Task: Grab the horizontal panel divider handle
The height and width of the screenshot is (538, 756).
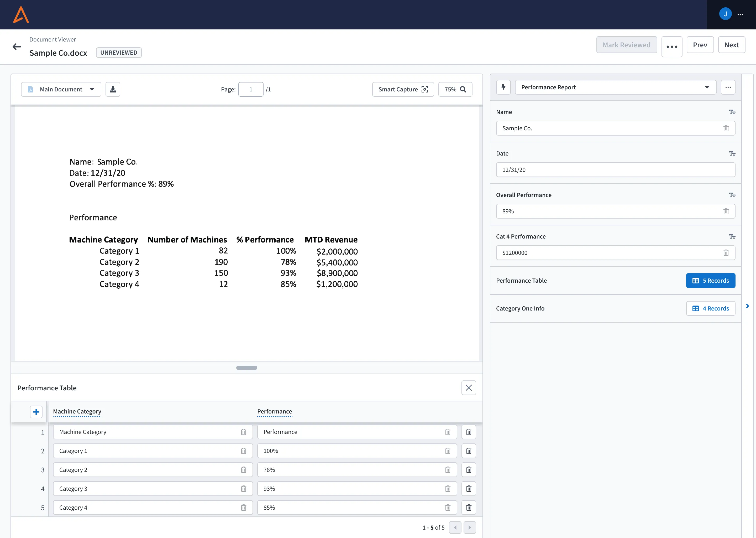Action: (x=246, y=368)
